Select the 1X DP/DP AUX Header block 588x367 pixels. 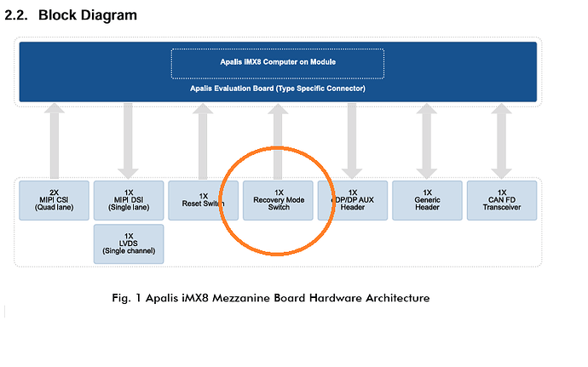click(x=353, y=200)
